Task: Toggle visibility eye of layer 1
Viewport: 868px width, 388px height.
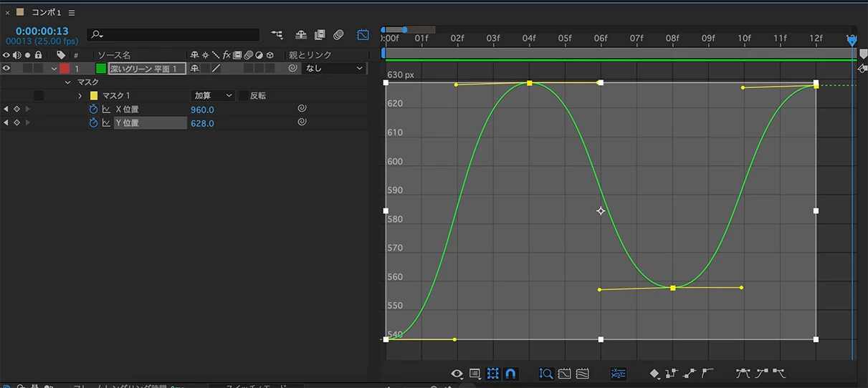Action: click(x=6, y=69)
